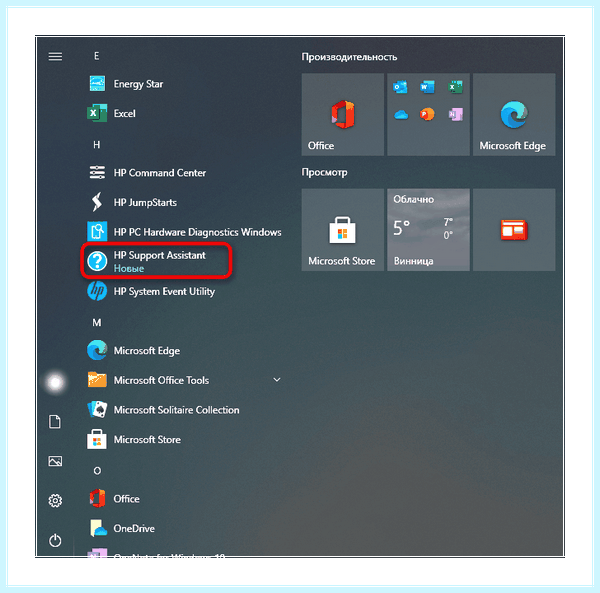The image size is (600, 593).
Task: Select the 'HP JumpStarts' label
Action: click(x=145, y=202)
